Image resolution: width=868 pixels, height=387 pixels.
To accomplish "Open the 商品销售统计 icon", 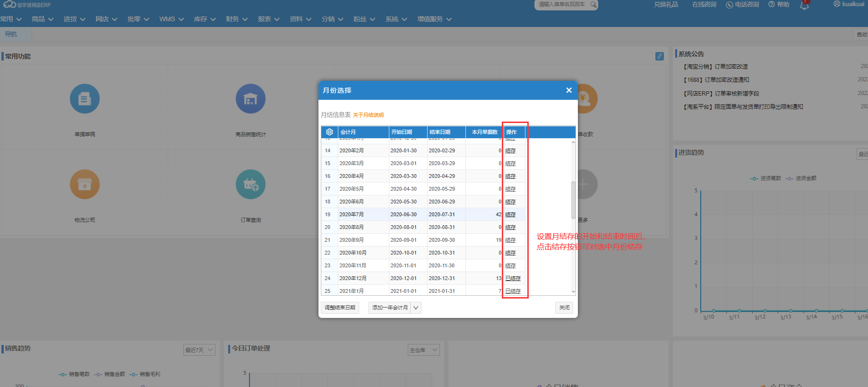I will click(x=250, y=99).
